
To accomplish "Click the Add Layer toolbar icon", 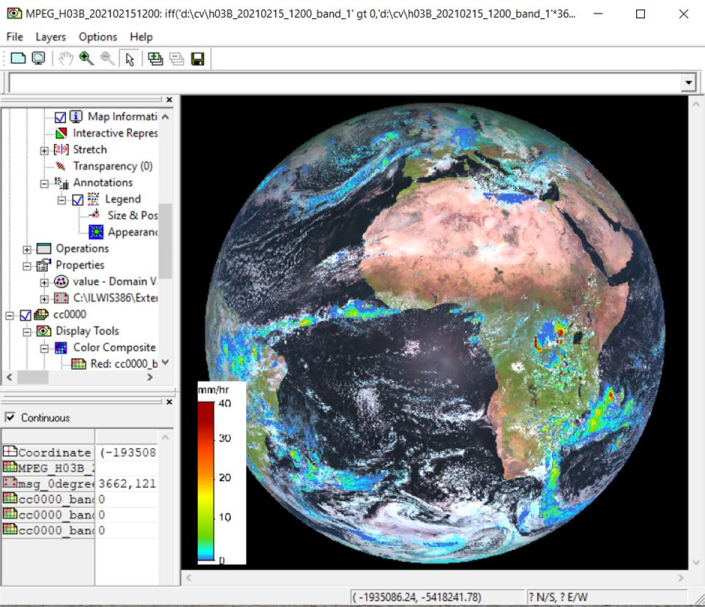I will [155, 59].
